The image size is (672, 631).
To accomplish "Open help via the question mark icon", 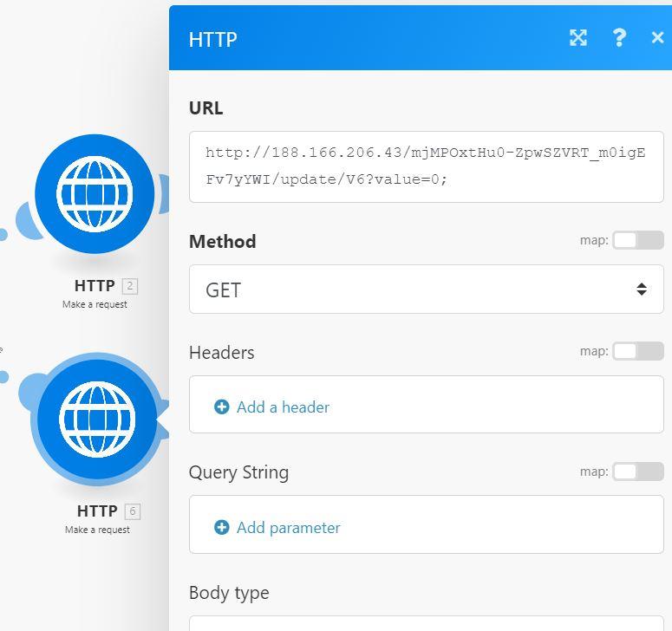I will click(x=619, y=37).
